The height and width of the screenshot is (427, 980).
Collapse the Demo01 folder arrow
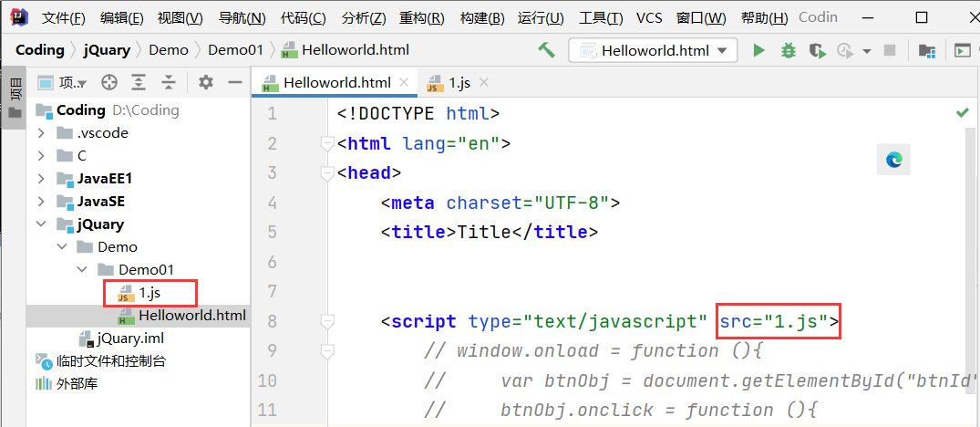coord(82,269)
